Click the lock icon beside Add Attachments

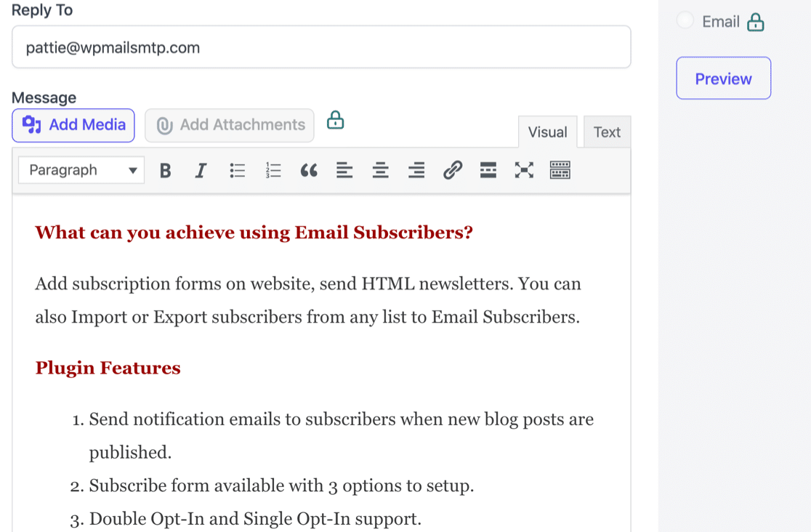pos(335,121)
